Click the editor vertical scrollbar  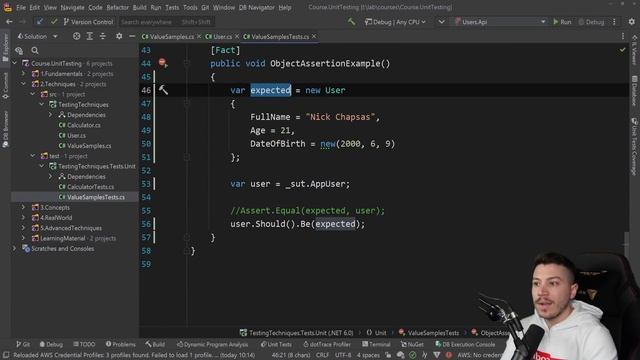[x=626, y=238]
